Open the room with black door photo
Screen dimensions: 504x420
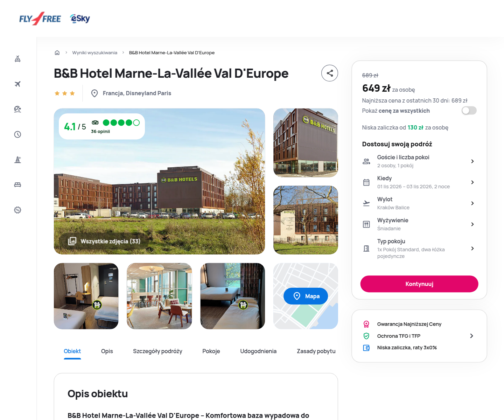click(x=86, y=296)
